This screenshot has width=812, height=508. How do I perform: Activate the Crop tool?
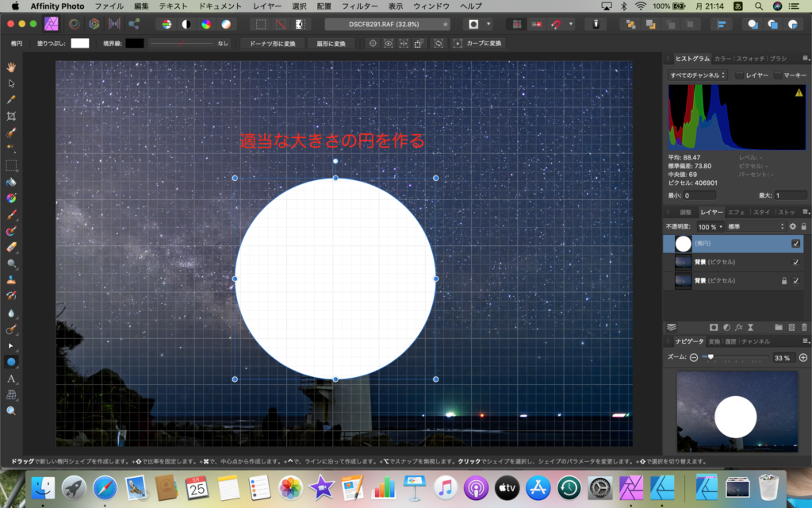point(11,116)
